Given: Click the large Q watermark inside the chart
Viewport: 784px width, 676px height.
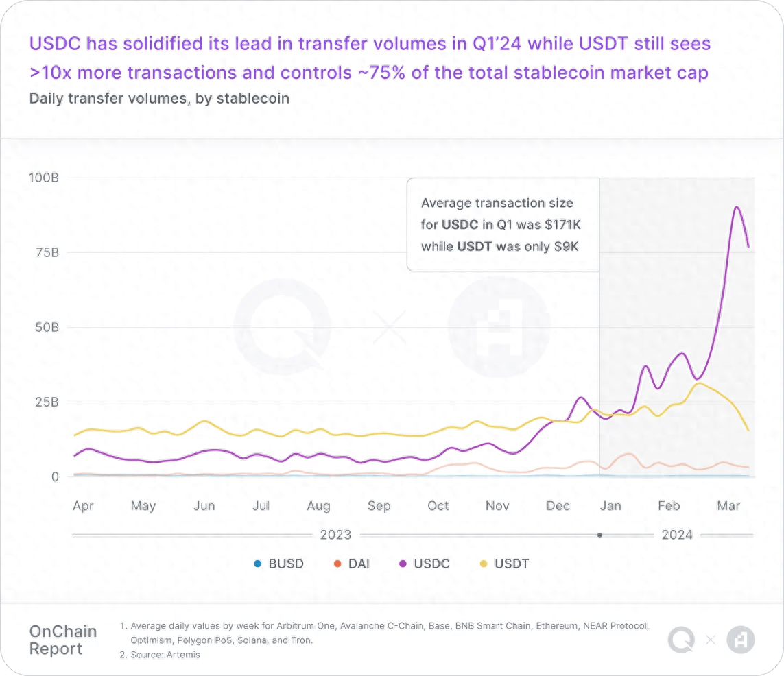Looking at the screenshot, I should [283, 327].
